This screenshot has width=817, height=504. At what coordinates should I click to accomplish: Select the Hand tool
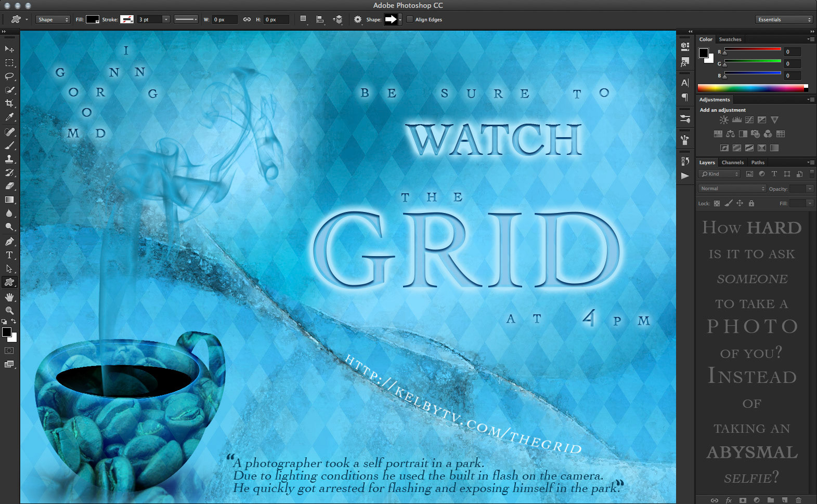coord(9,297)
